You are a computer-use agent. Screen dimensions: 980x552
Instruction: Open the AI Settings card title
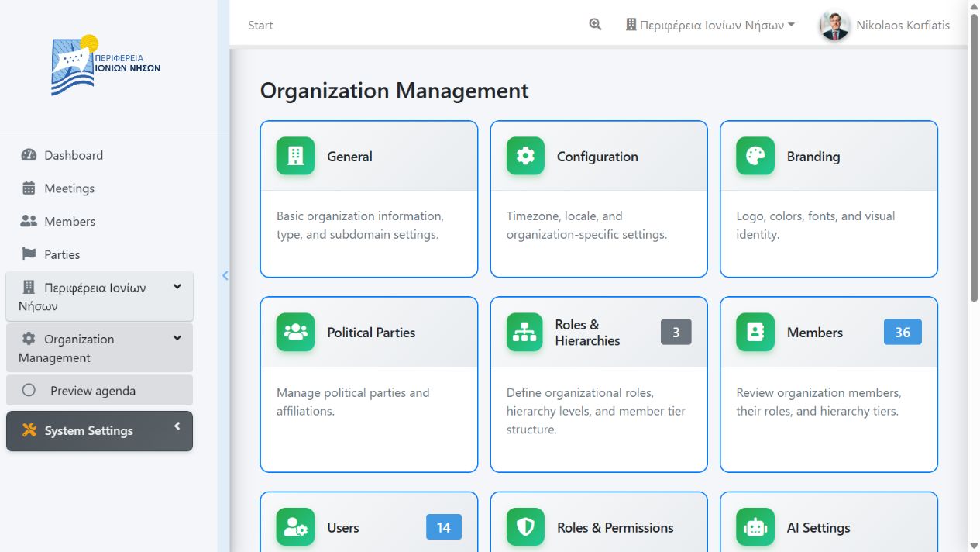coord(818,527)
